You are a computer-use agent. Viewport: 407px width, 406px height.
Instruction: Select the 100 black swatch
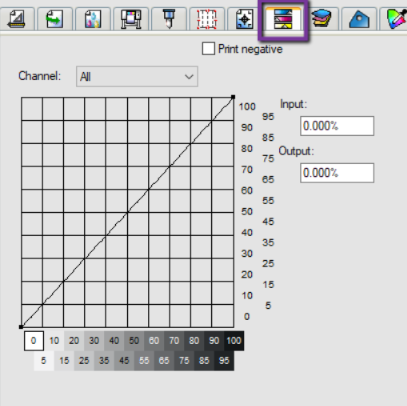(x=234, y=341)
